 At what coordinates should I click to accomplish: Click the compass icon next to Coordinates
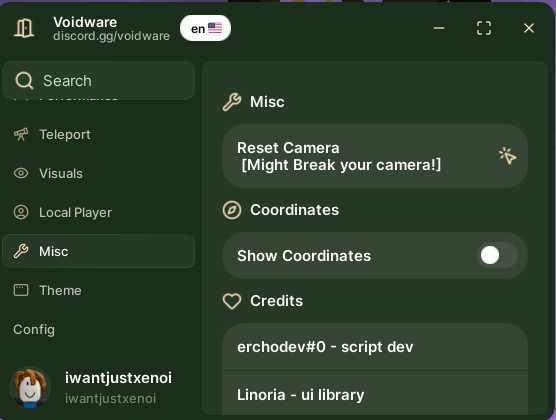[x=232, y=210]
